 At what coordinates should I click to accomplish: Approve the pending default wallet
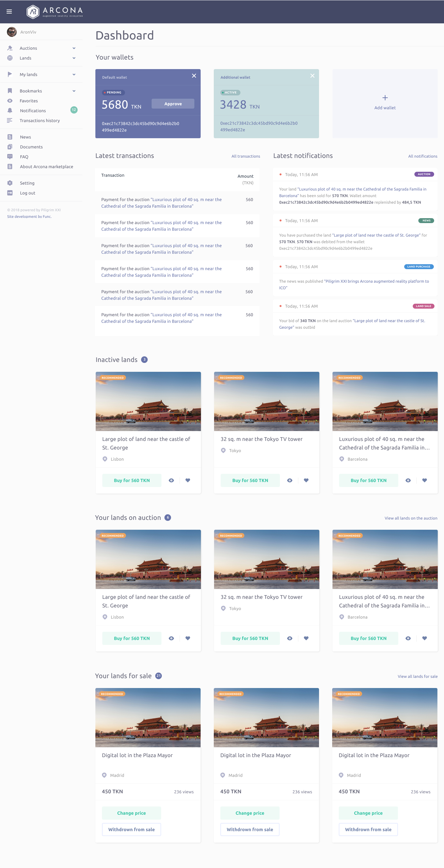point(173,104)
